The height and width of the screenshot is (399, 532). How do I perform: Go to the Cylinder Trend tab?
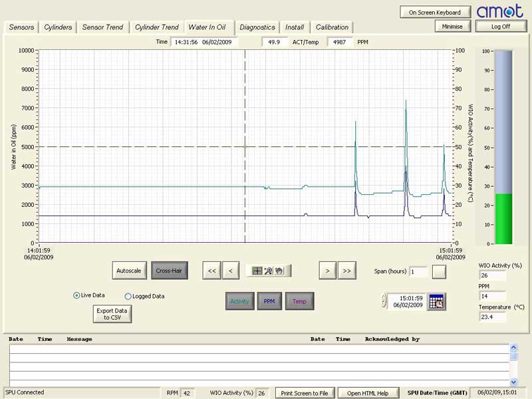coord(157,27)
